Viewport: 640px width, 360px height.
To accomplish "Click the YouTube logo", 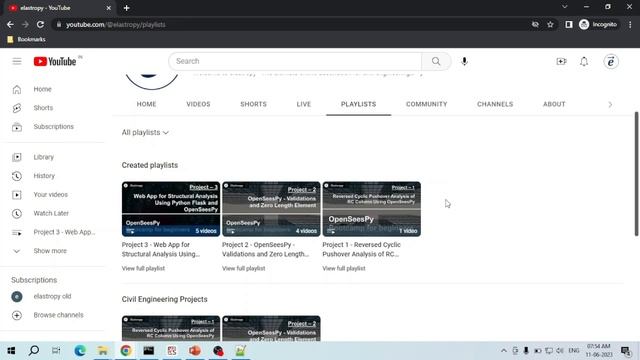I will pos(55,61).
